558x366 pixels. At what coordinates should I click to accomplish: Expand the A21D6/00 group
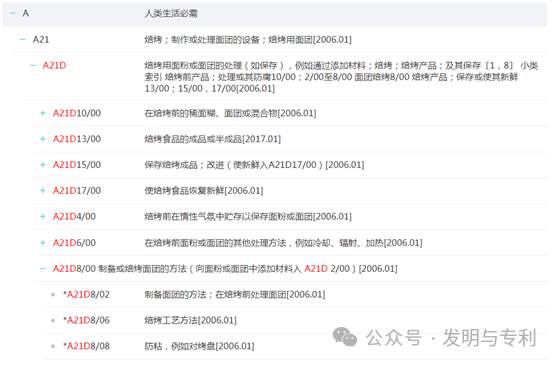[43, 243]
